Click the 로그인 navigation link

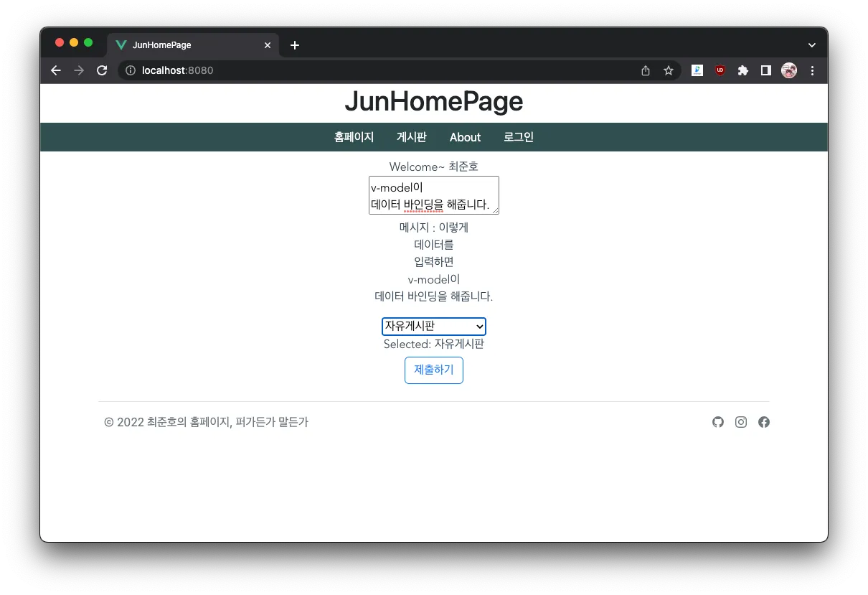pos(519,137)
